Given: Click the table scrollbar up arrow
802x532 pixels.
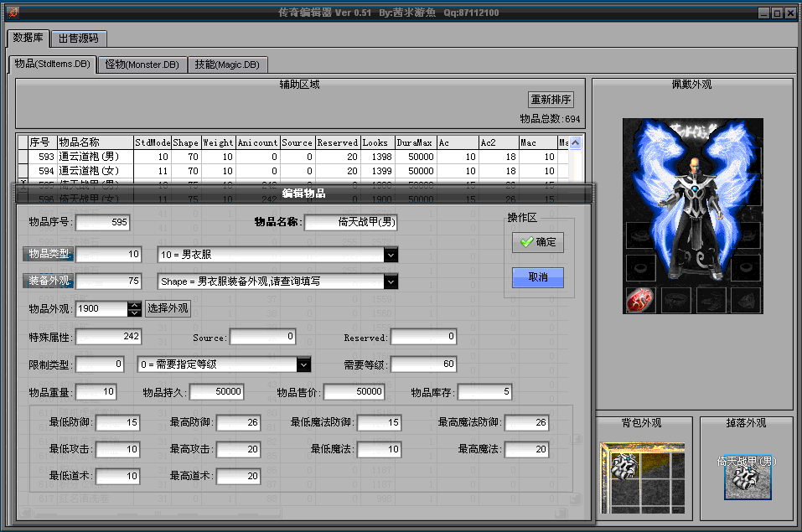Looking at the screenshot, I should [576, 142].
